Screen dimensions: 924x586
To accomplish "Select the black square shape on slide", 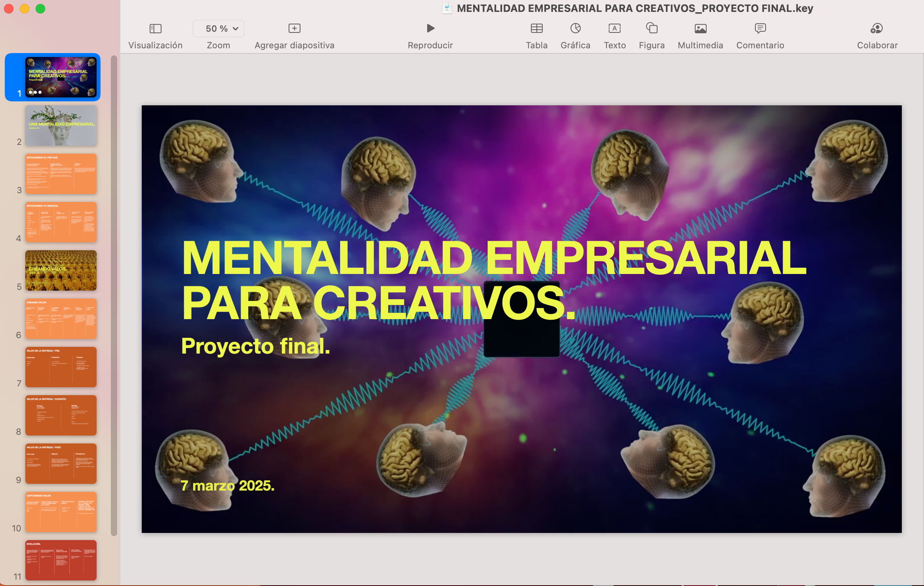I will click(521, 340).
